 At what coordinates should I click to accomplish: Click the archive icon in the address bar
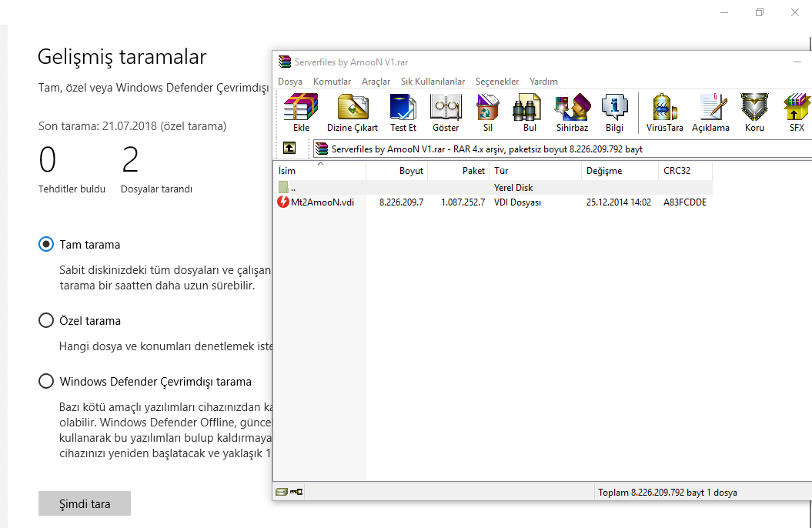click(322, 149)
